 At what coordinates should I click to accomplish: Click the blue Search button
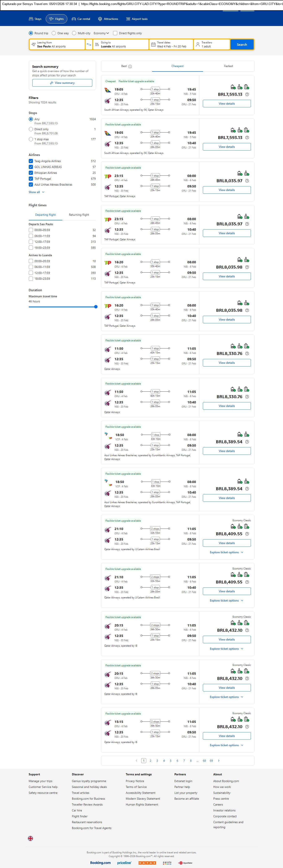[241, 44]
